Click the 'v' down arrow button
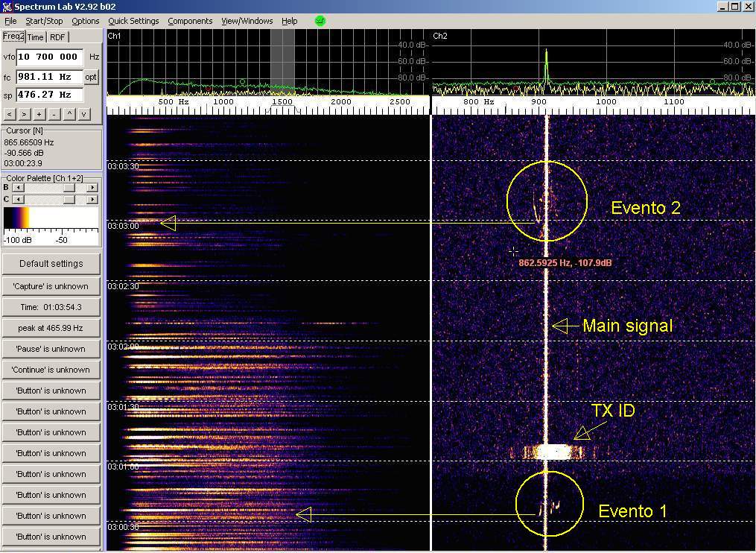This screenshot has height=553, width=756. coord(84,114)
